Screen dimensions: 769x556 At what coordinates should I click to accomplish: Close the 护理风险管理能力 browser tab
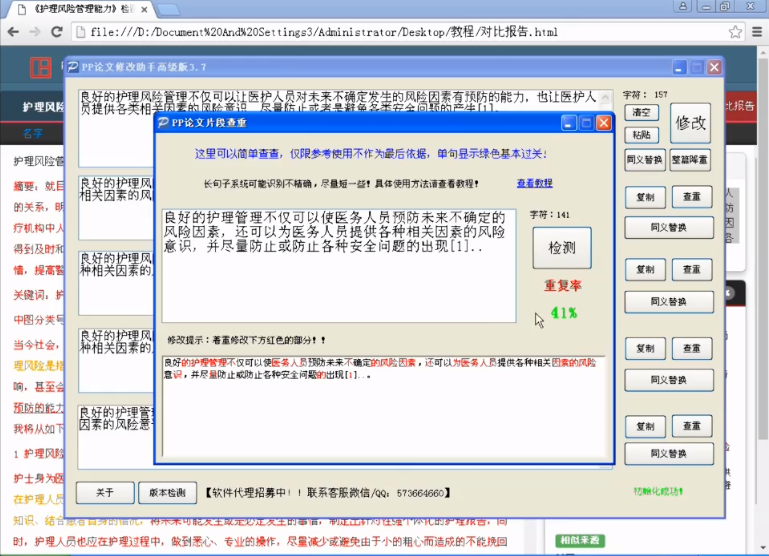tap(144, 9)
